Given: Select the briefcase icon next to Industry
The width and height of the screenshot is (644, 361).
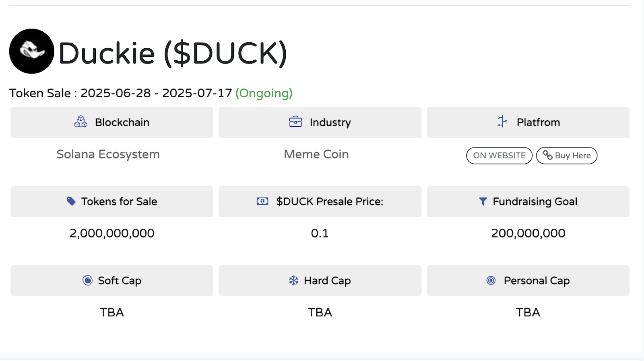Looking at the screenshot, I should click(x=295, y=122).
